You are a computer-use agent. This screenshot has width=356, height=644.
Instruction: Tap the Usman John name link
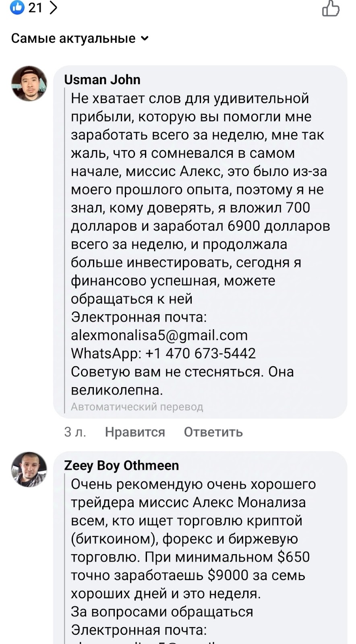click(x=102, y=80)
